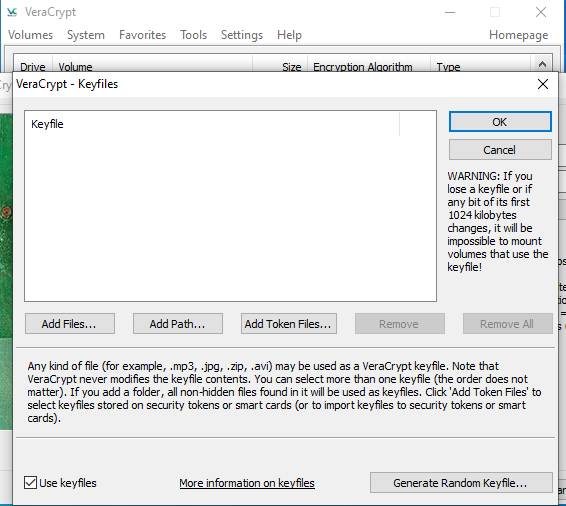Click Add Token Files... button
This screenshot has height=506, width=566.
click(x=289, y=324)
